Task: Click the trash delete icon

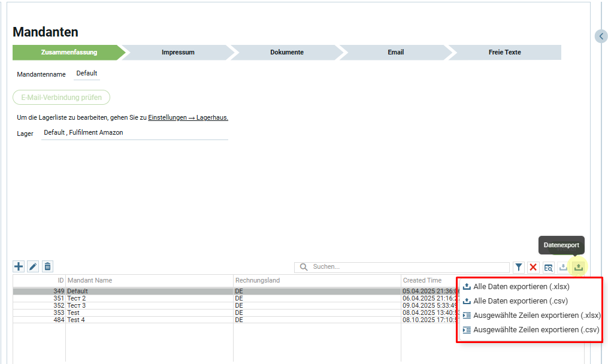Action: (47, 266)
